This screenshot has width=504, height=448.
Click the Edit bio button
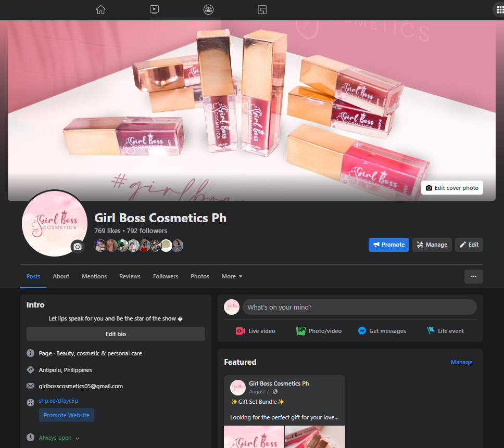[116, 334]
